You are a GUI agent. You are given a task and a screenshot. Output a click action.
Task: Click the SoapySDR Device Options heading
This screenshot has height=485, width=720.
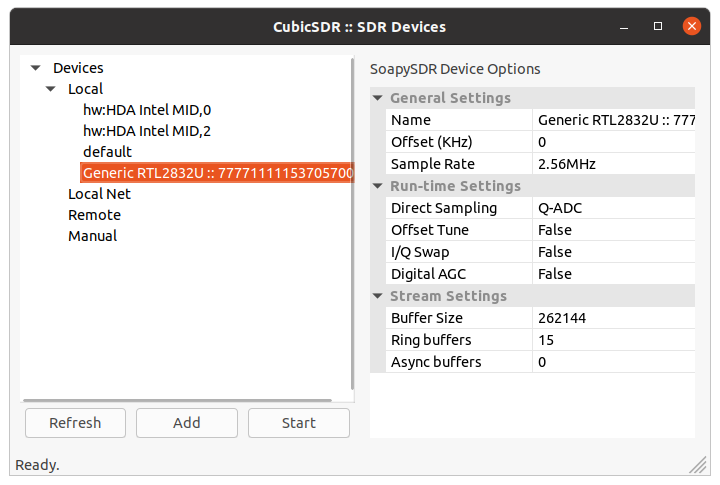click(455, 69)
